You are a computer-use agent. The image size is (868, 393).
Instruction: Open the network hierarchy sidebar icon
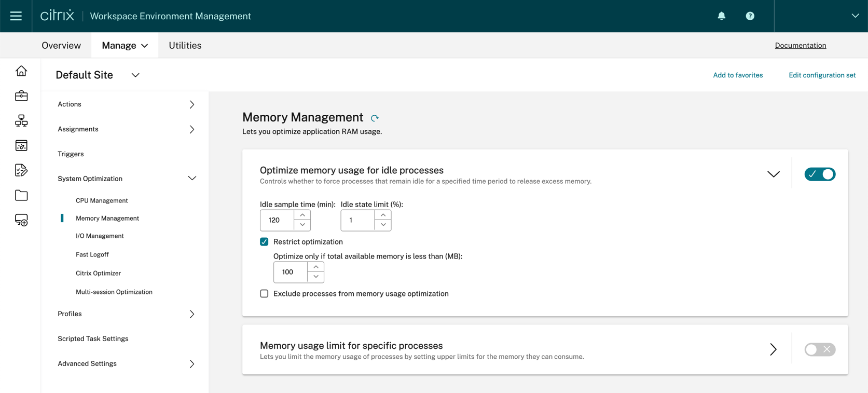[21, 121]
